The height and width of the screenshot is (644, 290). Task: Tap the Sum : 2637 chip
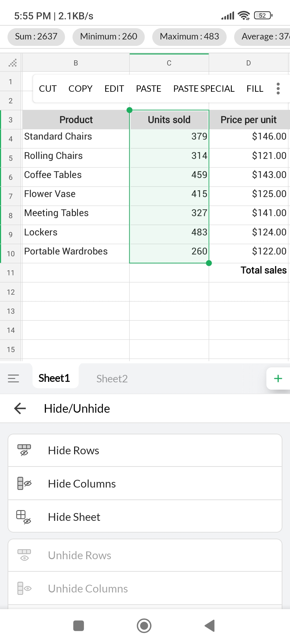coord(36,36)
